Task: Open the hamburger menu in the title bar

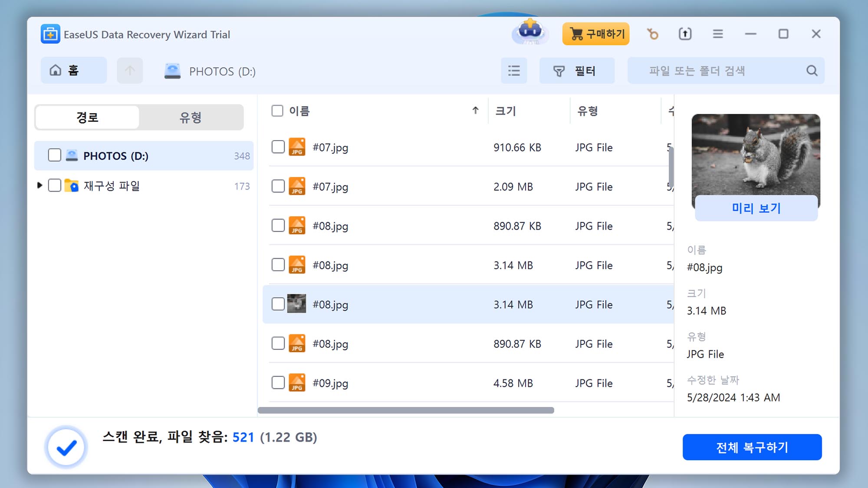Action: coord(717,34)
